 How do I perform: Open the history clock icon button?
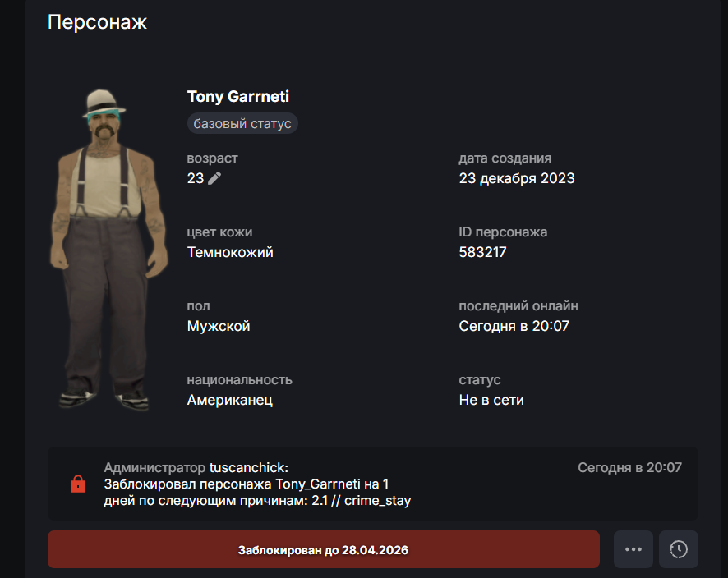tap(679, 549)
